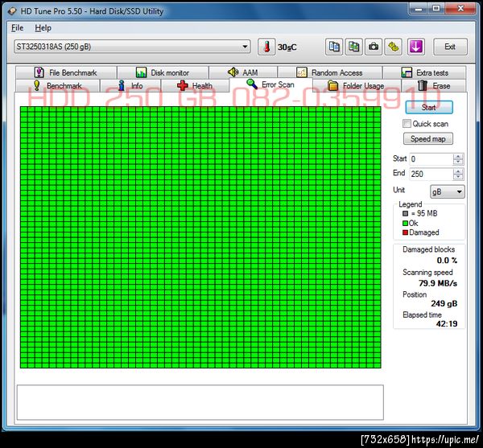Viewport: 483px width, 448px height.
Task: Open the File menu
Action: point(17,28)
